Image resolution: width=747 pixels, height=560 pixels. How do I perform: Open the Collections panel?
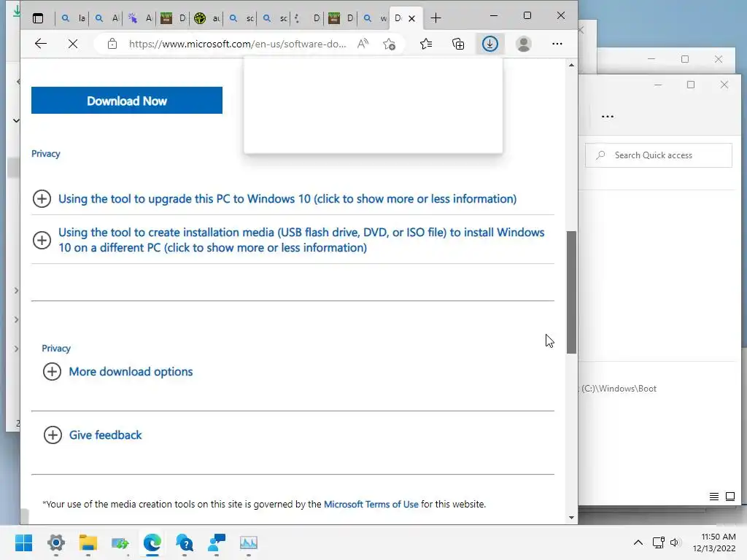(x=458, y=44)
